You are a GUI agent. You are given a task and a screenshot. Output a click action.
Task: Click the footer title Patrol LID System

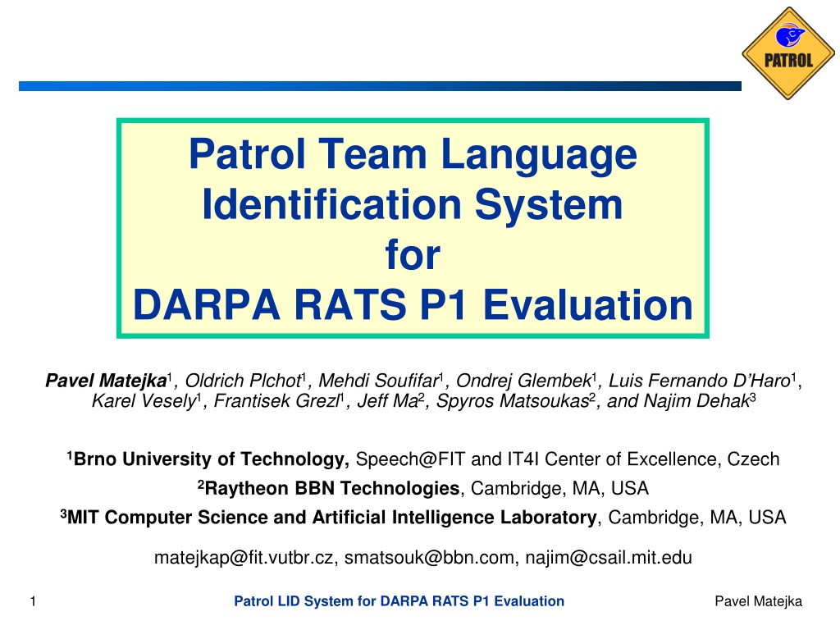399,601
